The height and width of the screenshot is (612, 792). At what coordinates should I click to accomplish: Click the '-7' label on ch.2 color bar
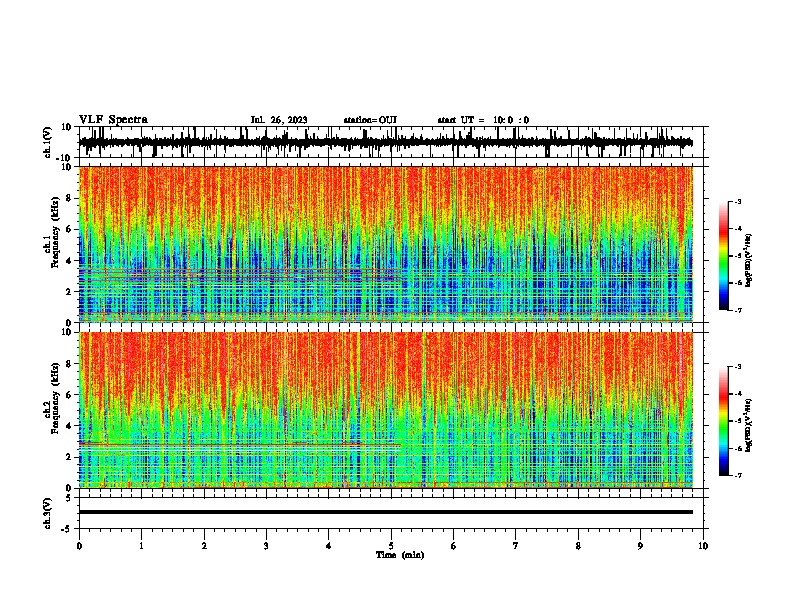pos(737,476)
